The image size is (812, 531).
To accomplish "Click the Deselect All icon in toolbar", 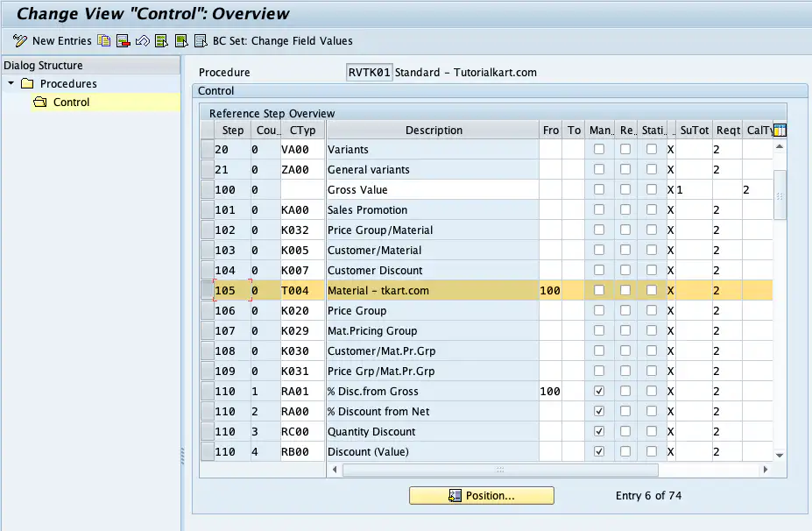I will click(201, 41).
